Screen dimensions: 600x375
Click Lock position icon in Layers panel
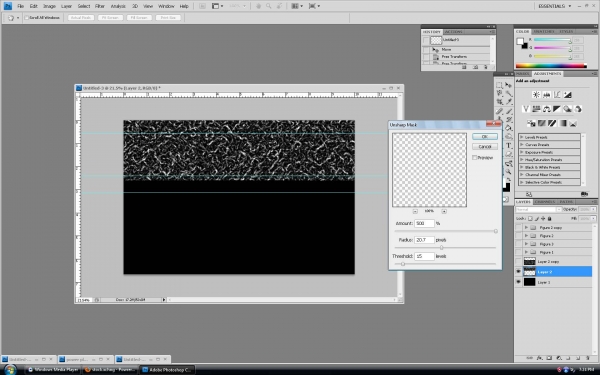coord(543,218)
